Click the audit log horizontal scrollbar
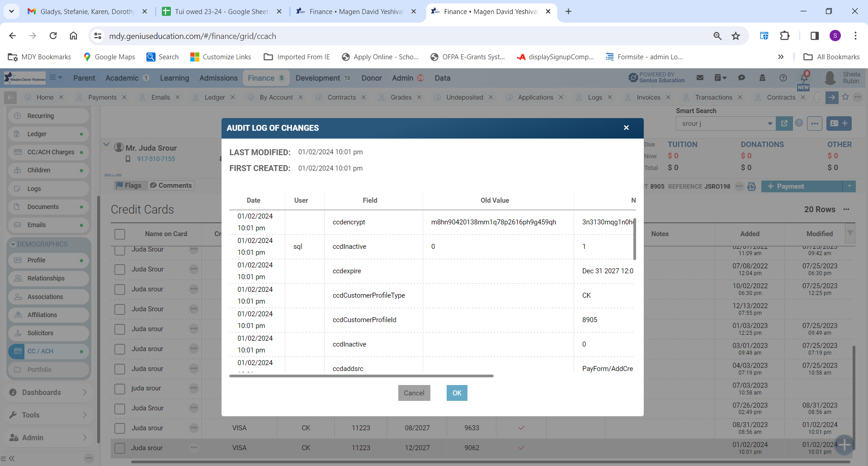The height and width of the screenshot is (466, 868). (x=361, y=376)
